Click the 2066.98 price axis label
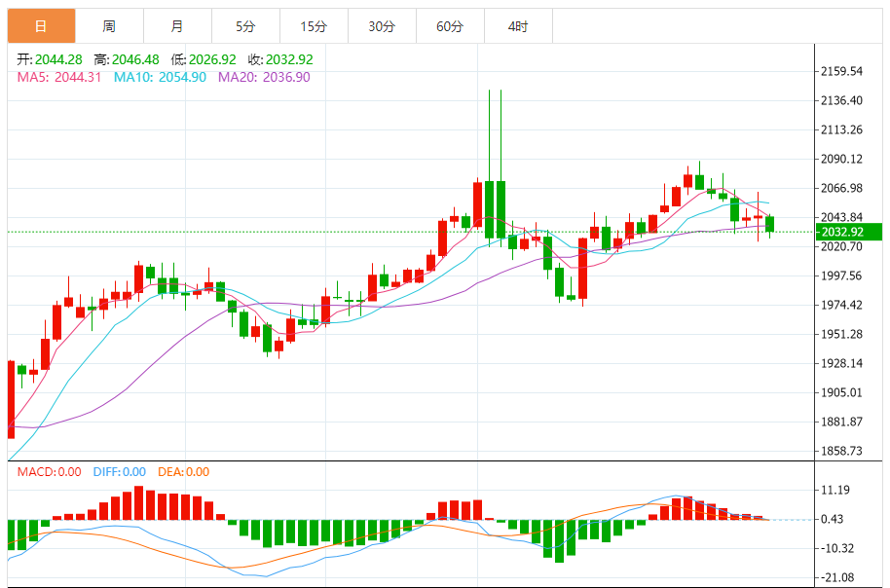 841,189
